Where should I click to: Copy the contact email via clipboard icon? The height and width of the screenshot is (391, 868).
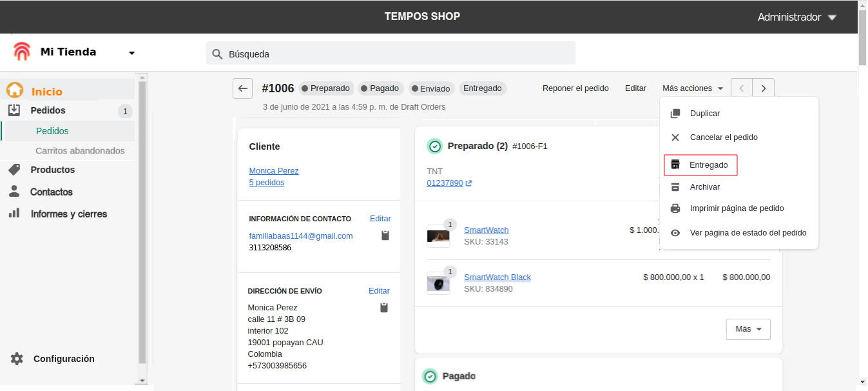(385, 236)
